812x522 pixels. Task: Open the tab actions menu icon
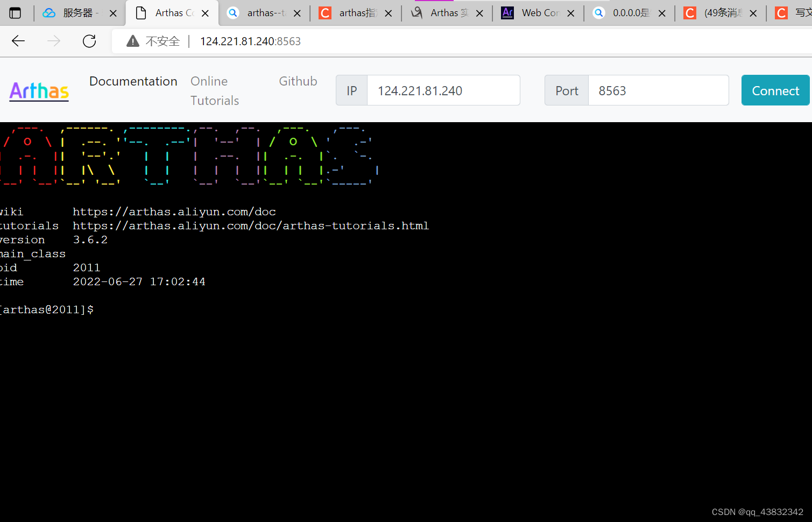15,13
